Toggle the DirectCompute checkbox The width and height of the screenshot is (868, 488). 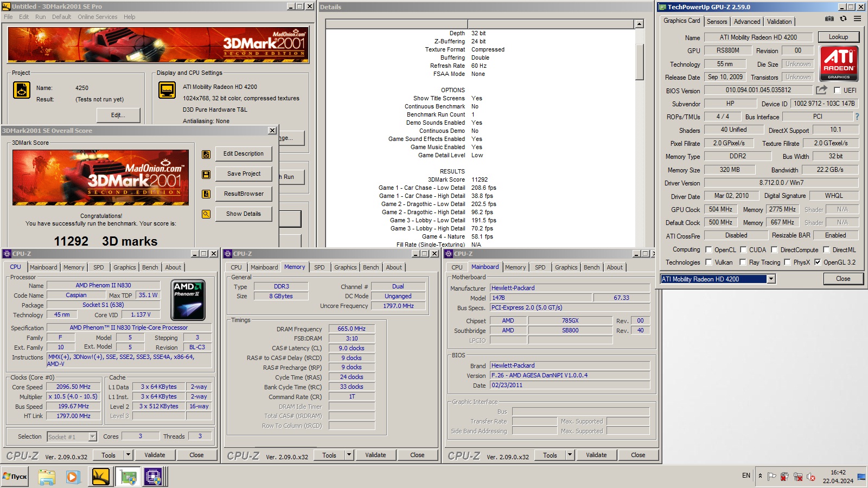[x=775, y=250]
